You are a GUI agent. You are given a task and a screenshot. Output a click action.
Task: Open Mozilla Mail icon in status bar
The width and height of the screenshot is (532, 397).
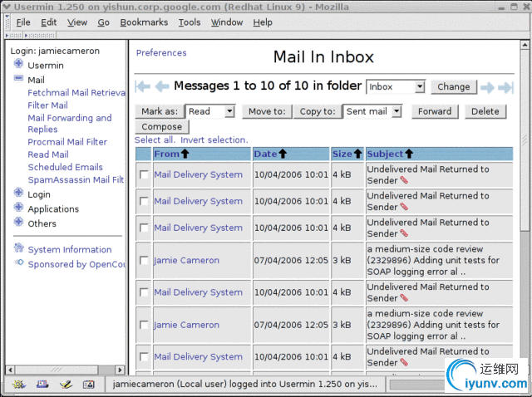pos(42,385)
